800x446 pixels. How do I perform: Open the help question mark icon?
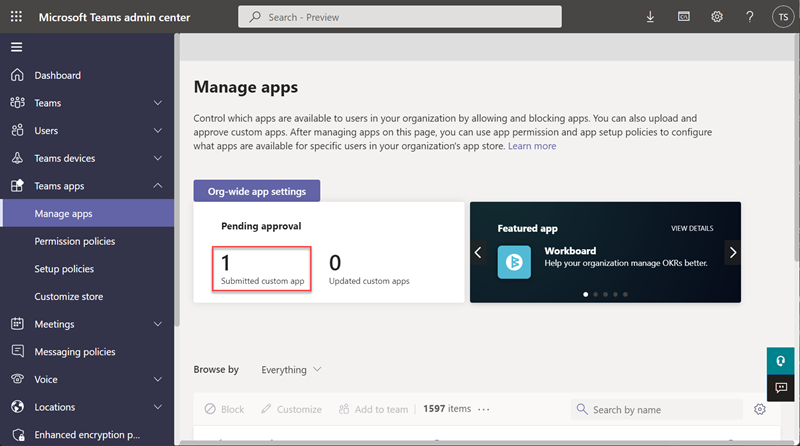point(749,17)
